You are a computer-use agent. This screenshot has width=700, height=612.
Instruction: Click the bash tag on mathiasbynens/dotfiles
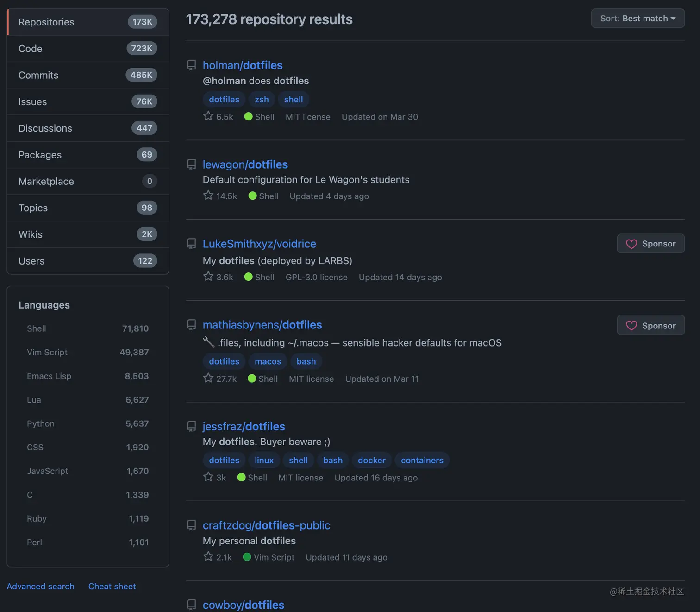(x=306, y=361)
